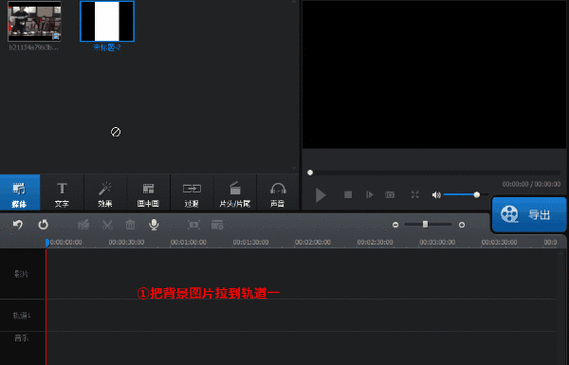Click the preview seek bar handle

(x=310, y=173)
